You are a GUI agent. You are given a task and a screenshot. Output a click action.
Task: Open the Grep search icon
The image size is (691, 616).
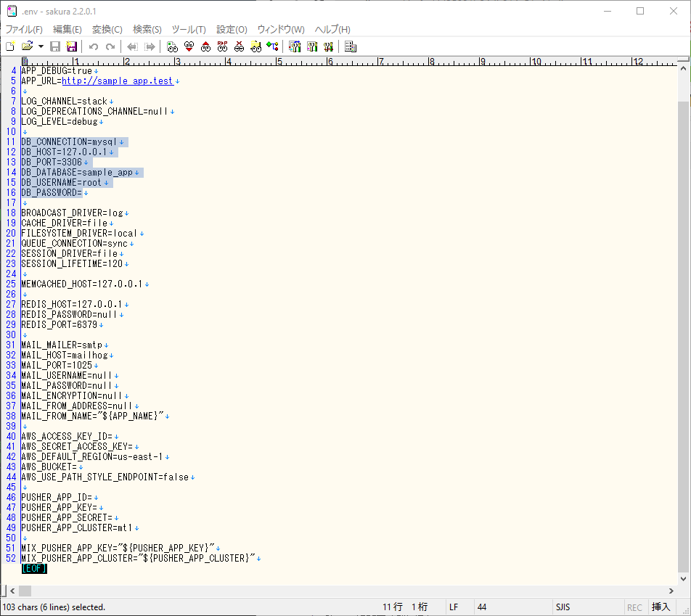point(256,46)
